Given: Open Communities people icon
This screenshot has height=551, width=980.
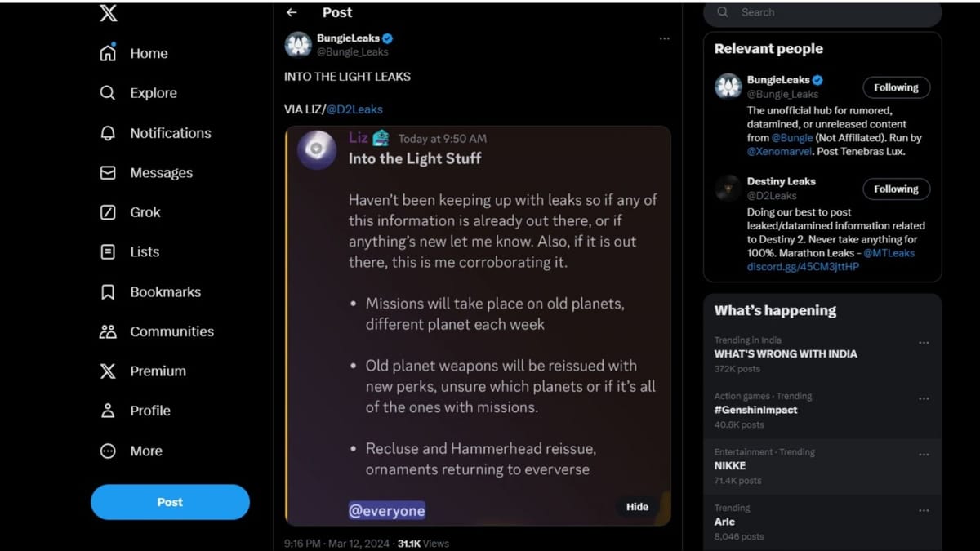Looking at the screenshot, I should [x=108, y=331].
